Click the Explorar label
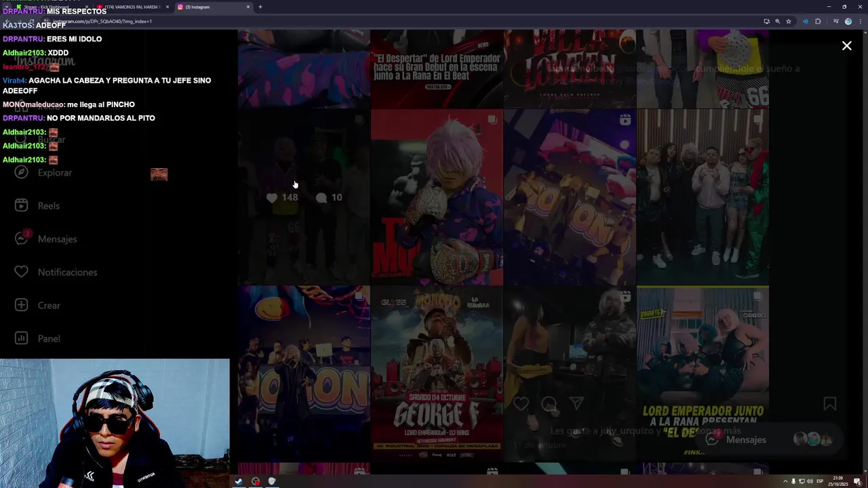The width and height of the screenshot is (868, 488). point(55,173)
